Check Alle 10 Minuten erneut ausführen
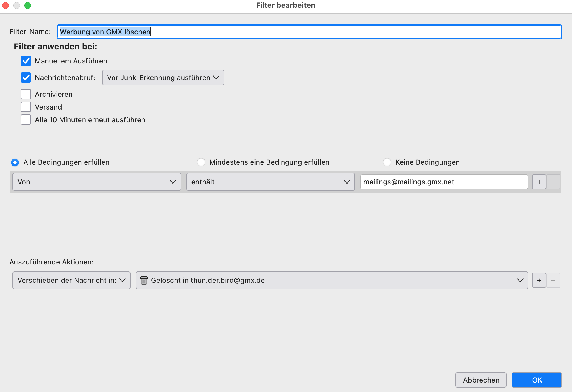This screenshot has height=392, width=572. [x=26, y=120]
